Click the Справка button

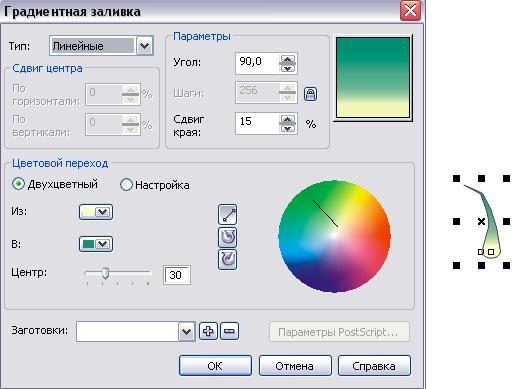coord(374,365)
